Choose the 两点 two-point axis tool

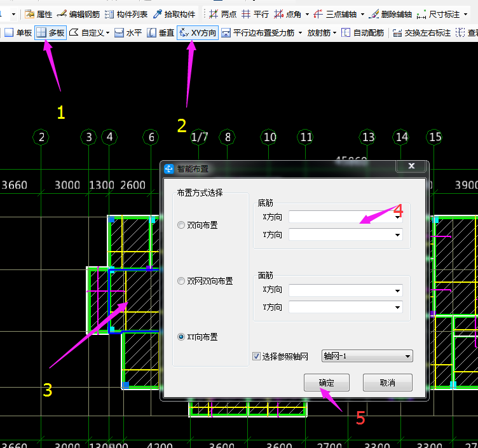pos(223,15)
